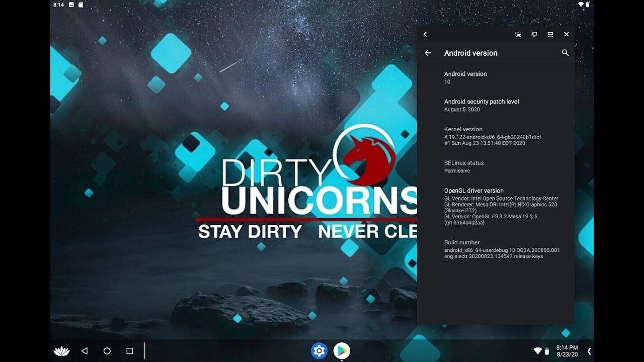Tap the OpenGL driver version entry

(496, 206)
